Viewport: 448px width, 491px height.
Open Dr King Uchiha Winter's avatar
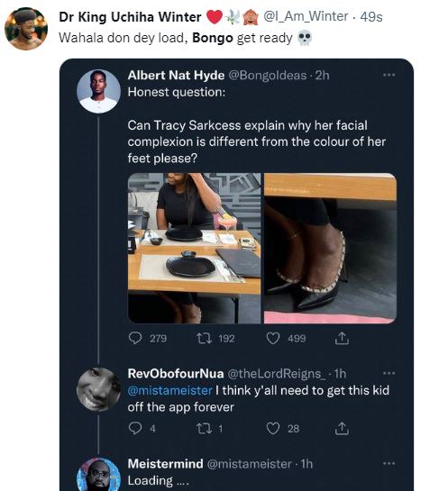pyautogui.click(x=26, y=29)
